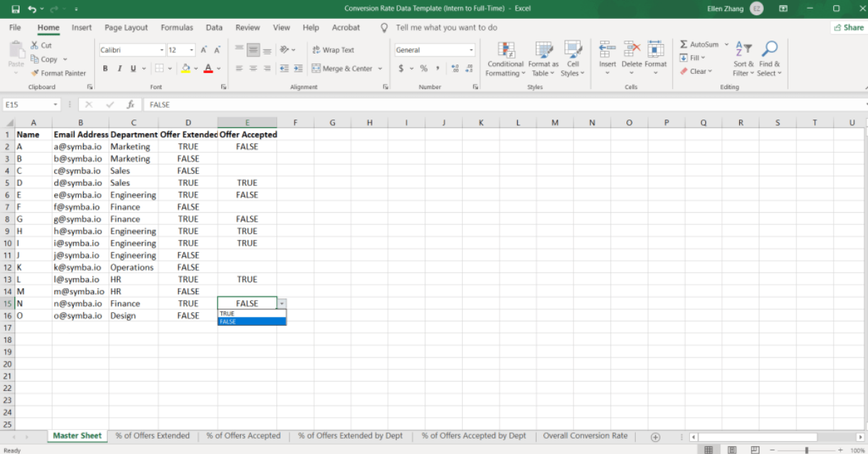Apply cell borders
The width and height of the screenshot is (868, 454).
coord(158,69)
